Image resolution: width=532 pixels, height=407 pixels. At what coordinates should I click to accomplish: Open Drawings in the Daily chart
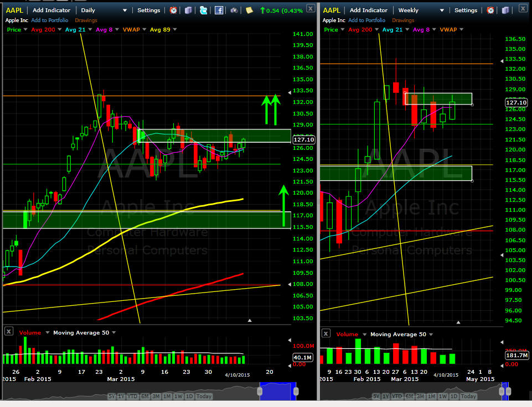pos(86,20)
